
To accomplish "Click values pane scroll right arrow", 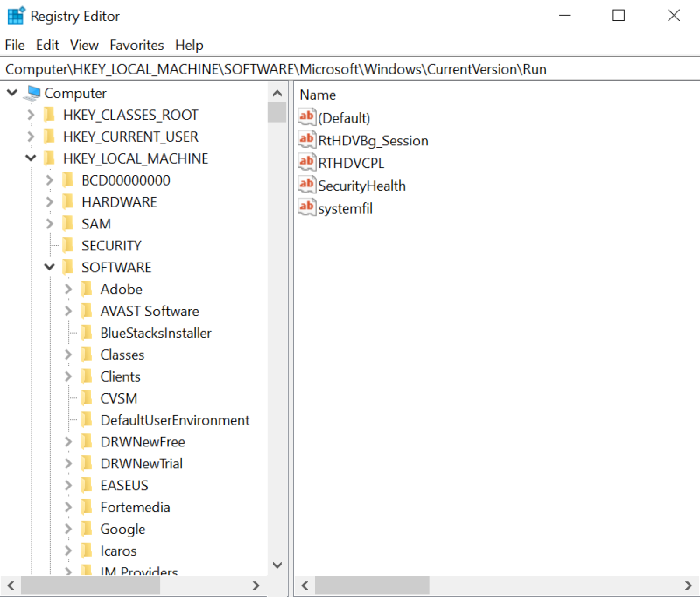I will 688,586.
